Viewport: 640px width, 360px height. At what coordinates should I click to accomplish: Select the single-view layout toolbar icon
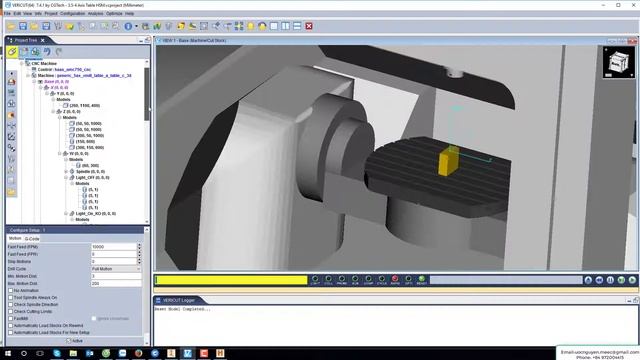click(x=274, y=26)
